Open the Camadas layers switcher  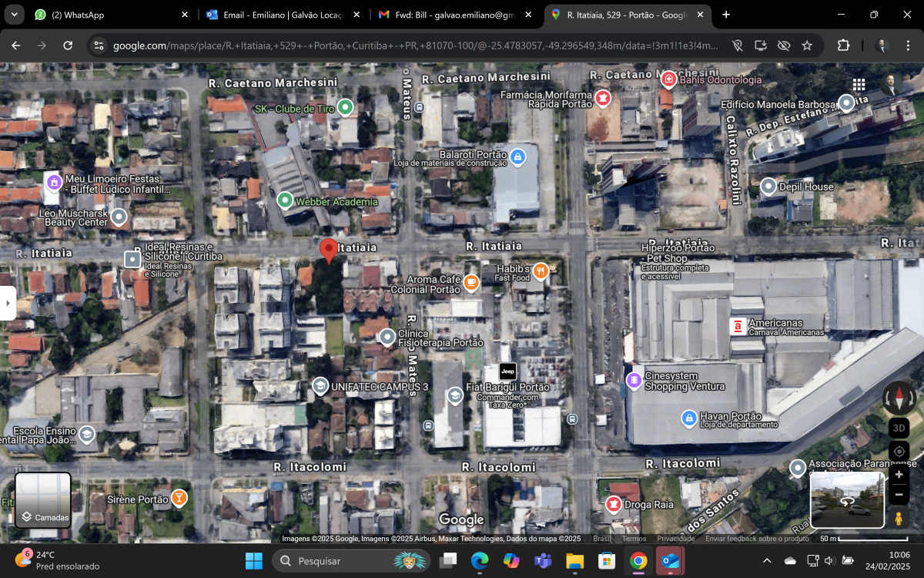[x=43, y=500]
